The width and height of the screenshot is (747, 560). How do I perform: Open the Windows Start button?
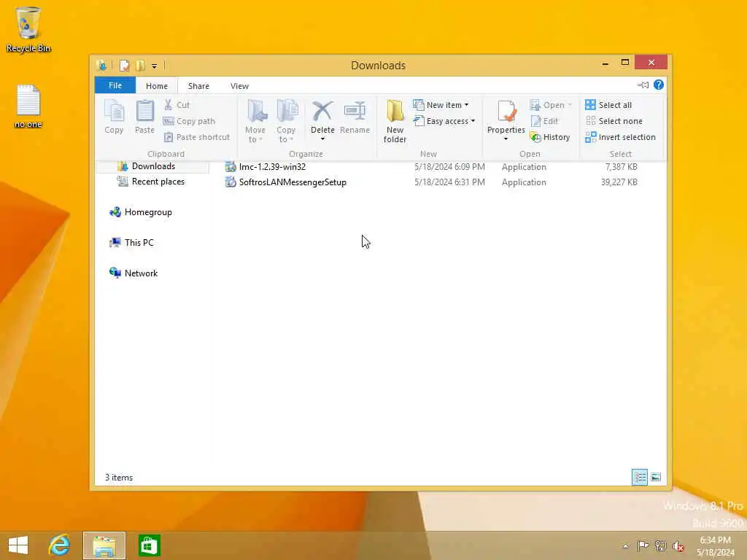[x=18, y=545]
